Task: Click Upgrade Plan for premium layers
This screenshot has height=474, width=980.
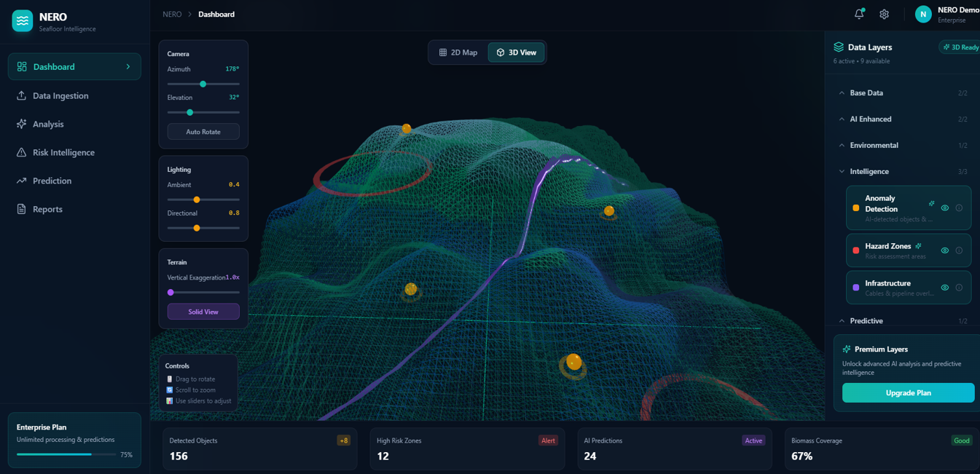Action: click(x=908, y=392)
